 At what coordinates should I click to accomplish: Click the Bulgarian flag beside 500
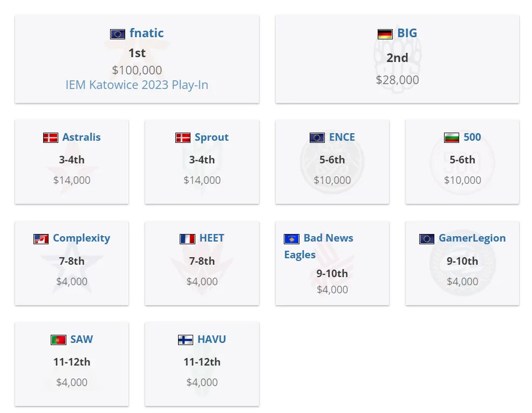(451, 137)
